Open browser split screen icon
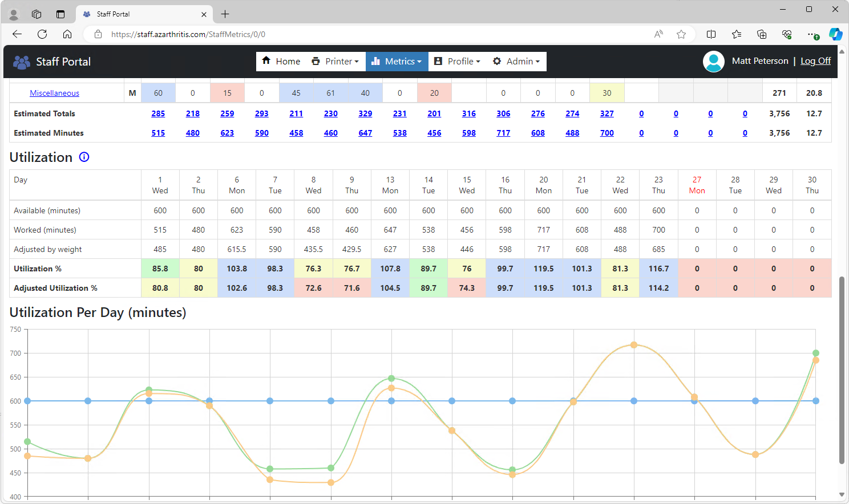 pos(711,34)
